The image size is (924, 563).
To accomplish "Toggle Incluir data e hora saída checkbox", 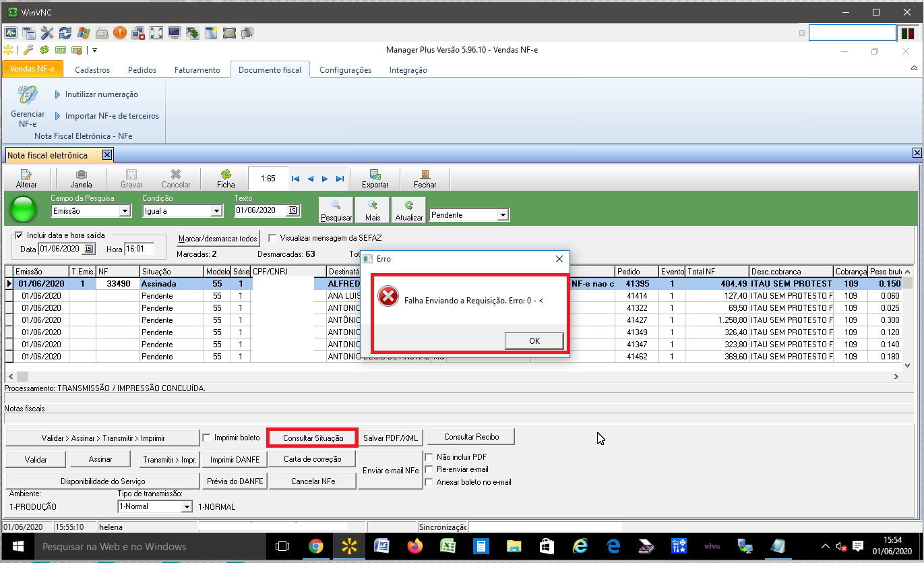I will [19, 235].
